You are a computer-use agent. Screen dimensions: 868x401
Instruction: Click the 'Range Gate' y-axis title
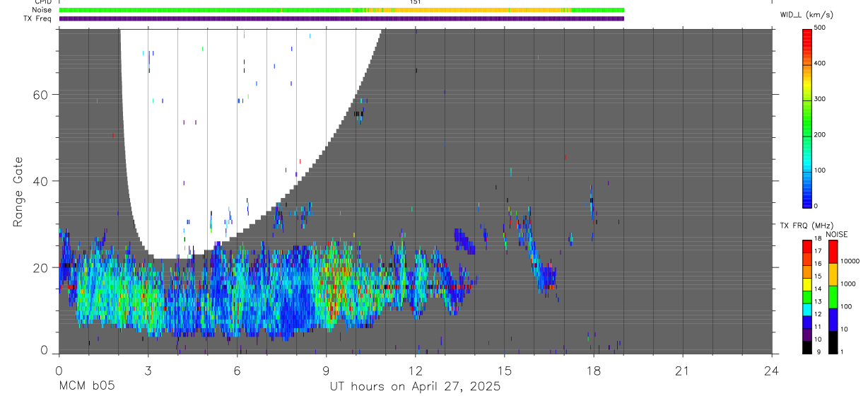18,192
